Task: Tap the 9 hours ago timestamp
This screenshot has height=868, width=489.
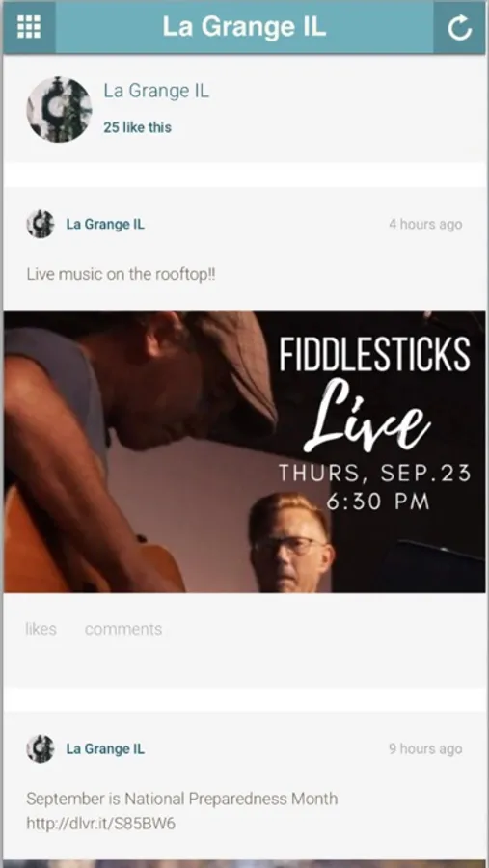Action: pyautogui.click(x=425, y=749)
